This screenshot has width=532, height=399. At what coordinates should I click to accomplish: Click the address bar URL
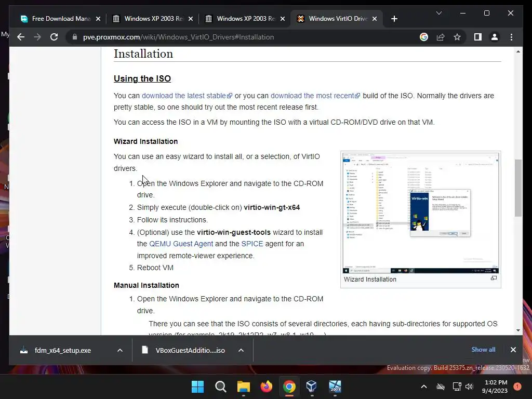179,37
